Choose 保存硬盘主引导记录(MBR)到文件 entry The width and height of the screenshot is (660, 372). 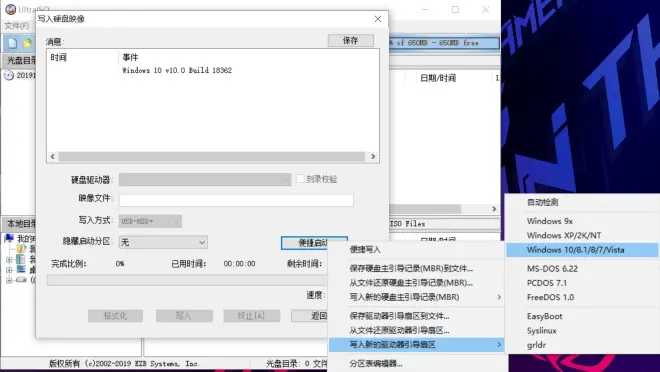pyautogui.click(x=411, y=268)
